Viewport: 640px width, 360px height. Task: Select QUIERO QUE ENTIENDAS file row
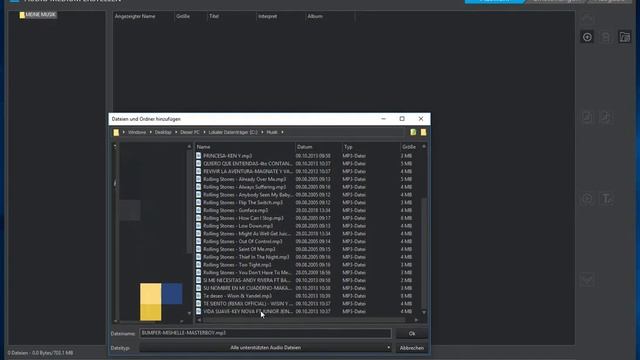[307, 164]
